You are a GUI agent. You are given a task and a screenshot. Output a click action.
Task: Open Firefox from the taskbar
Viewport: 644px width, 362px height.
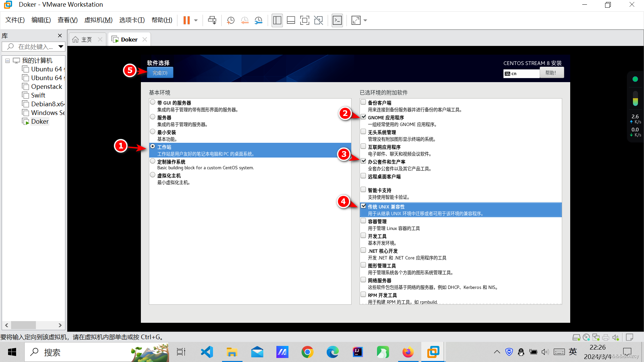point(408,352)
